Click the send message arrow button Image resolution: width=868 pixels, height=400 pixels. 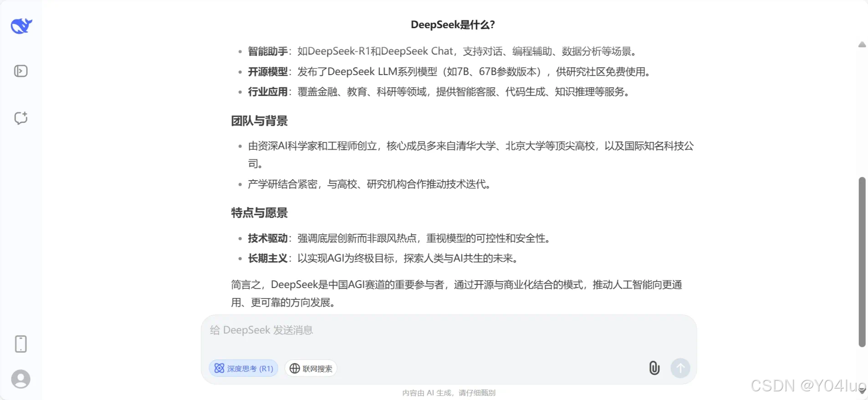[680, 368]
